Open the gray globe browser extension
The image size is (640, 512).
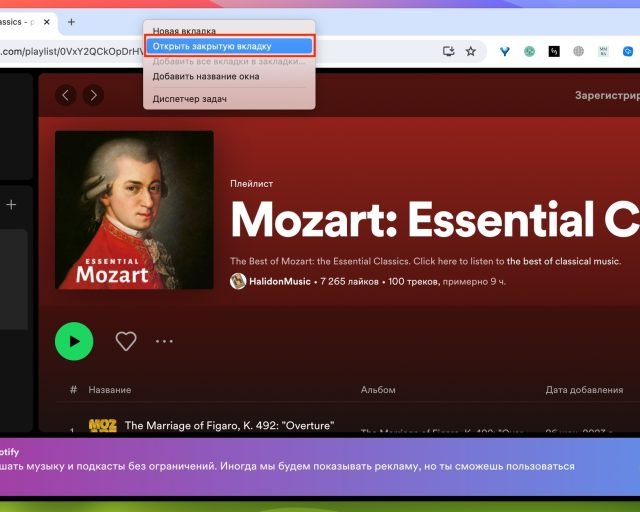click(x=578, y=51)
